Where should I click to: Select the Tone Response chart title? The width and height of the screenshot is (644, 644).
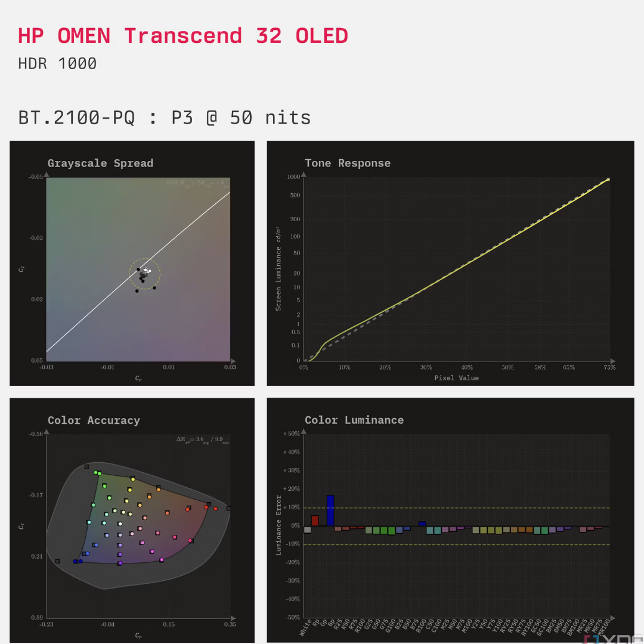[348, 163]
